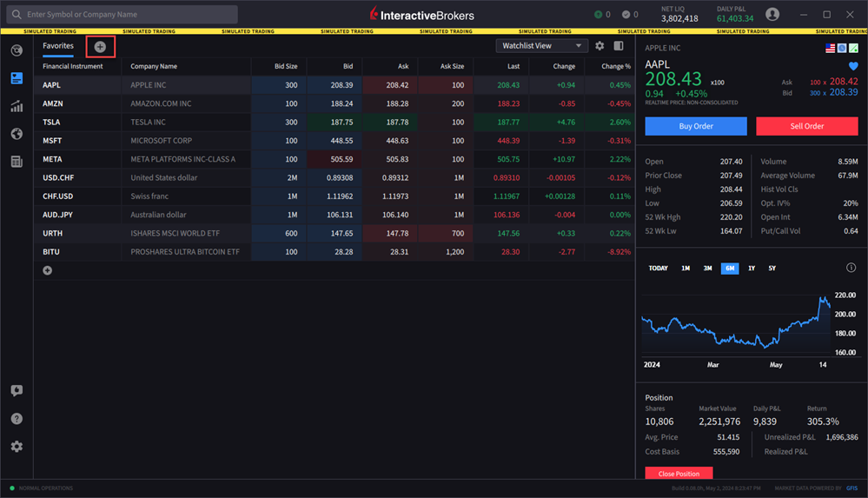Open the Watchlist View dropdown

tap(541, 46)
